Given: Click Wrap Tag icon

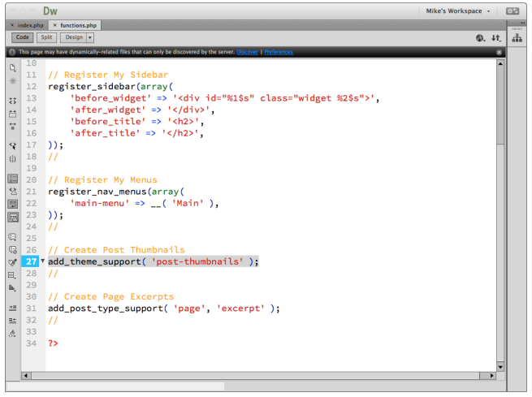Looking at the screenshot, I should click(13, 262).
